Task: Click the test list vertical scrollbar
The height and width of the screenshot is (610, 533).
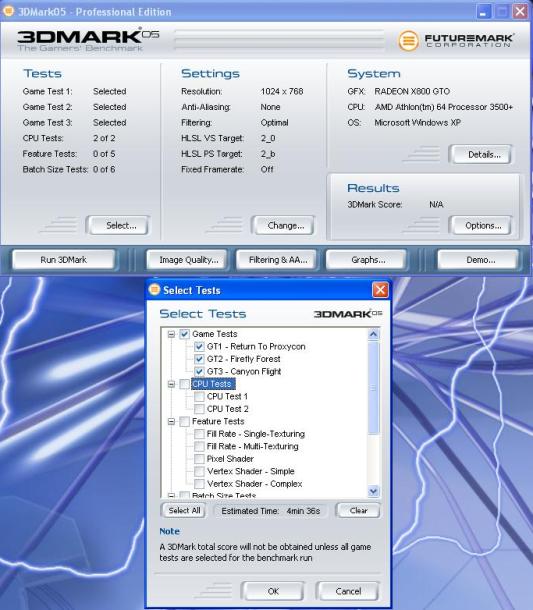Action: pyautogui.click(x=373, y=412)
